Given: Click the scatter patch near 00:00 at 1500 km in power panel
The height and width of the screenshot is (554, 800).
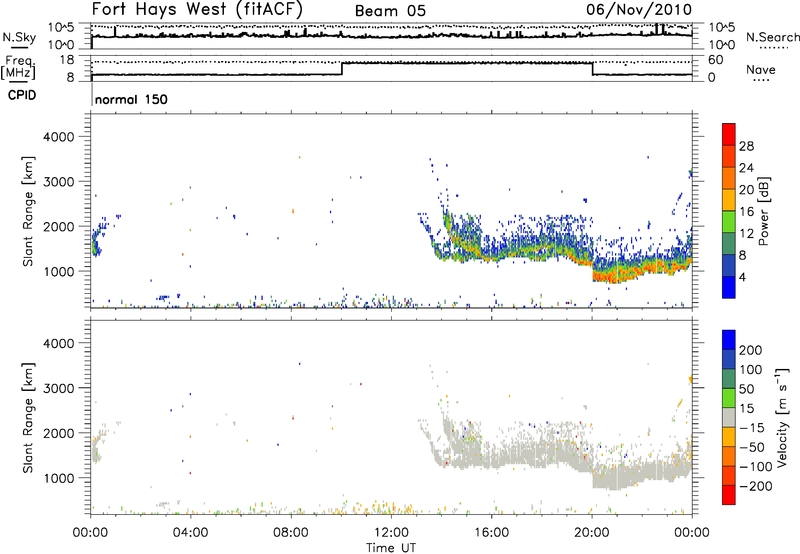Looking at the screenshot, I should [x=96, y=243].
